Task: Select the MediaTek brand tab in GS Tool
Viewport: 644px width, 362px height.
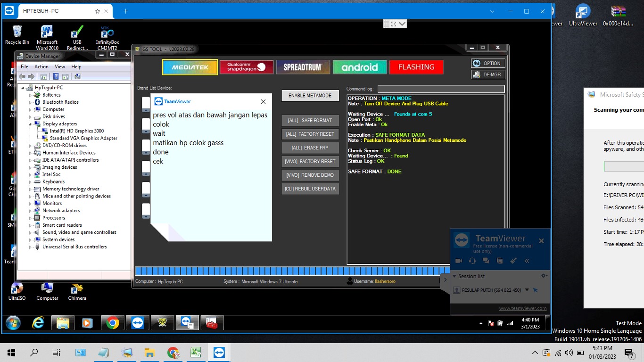Action: pyautogui.click(x=190, y=67)
